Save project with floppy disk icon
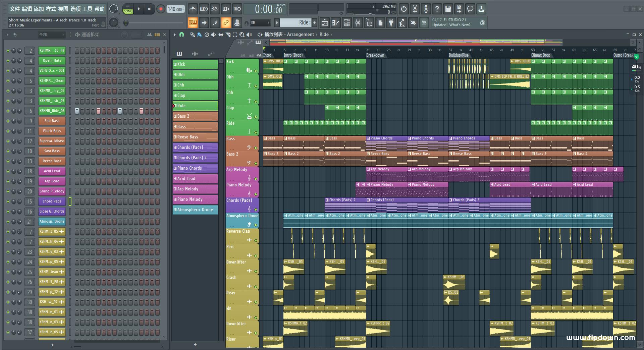 click(x=448, y=9)
